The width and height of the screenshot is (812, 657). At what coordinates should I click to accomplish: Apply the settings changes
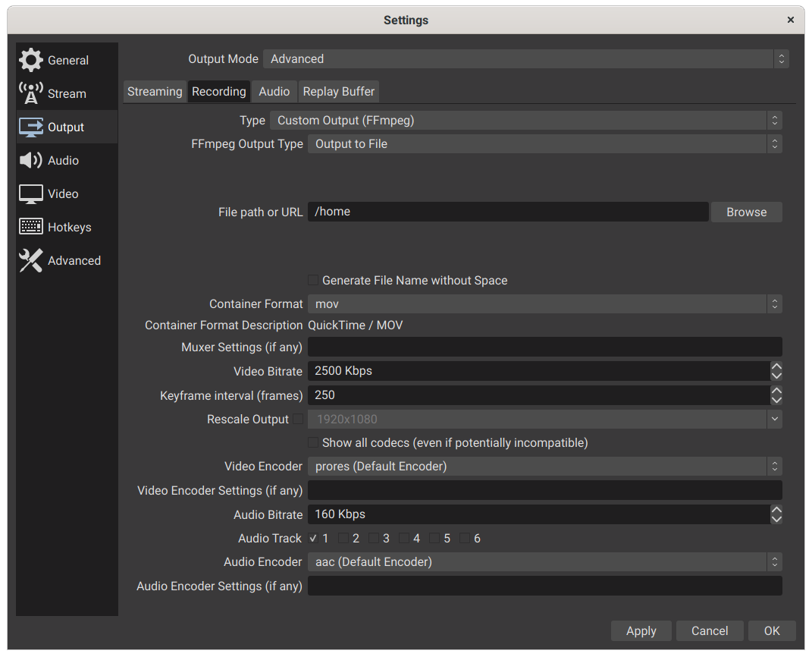pyautogui.click(x=641, y=631)
